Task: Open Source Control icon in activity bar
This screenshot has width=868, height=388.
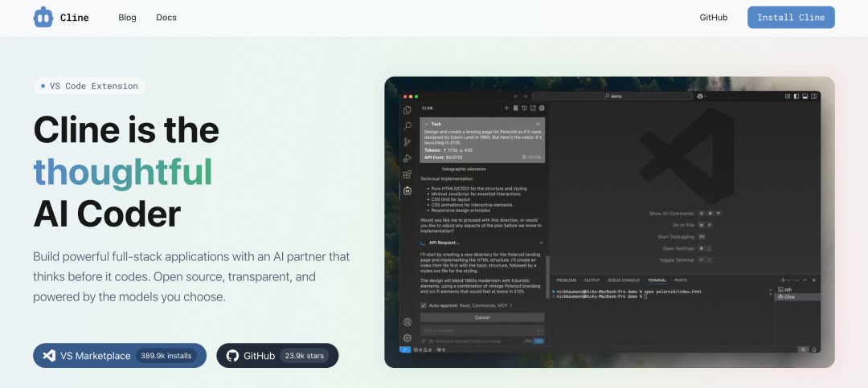Action: 407,142
